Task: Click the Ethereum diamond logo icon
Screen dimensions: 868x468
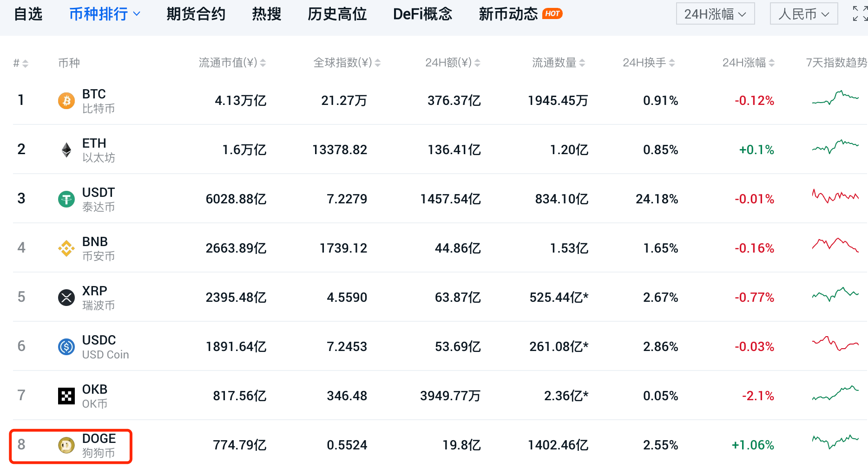Action: tap(66, 150)
